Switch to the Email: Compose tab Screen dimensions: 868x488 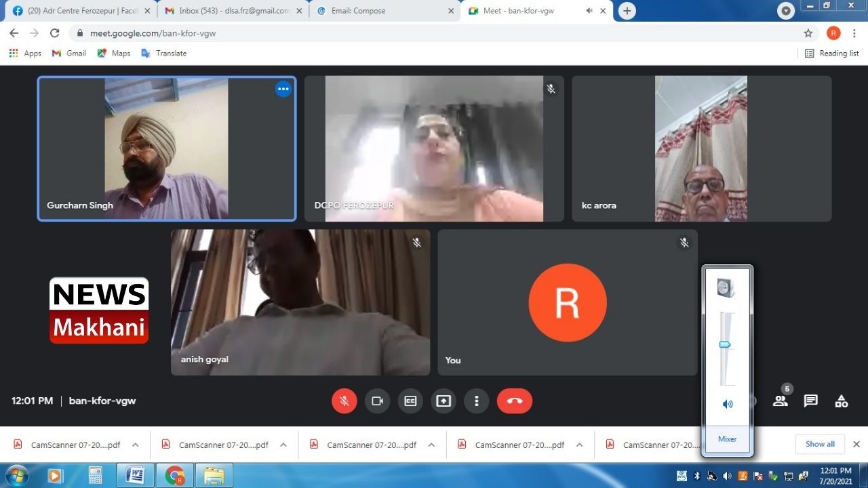click(380, 11)
